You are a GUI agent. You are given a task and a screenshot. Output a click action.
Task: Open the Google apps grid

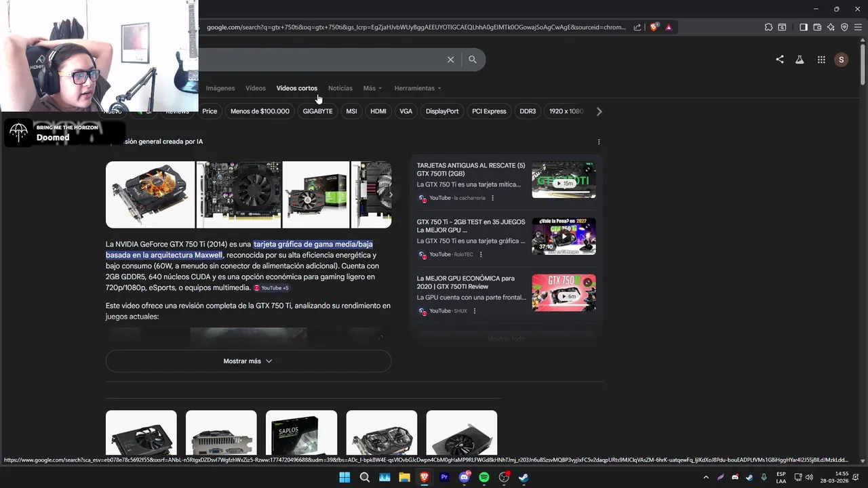click(x=821, y=60)
